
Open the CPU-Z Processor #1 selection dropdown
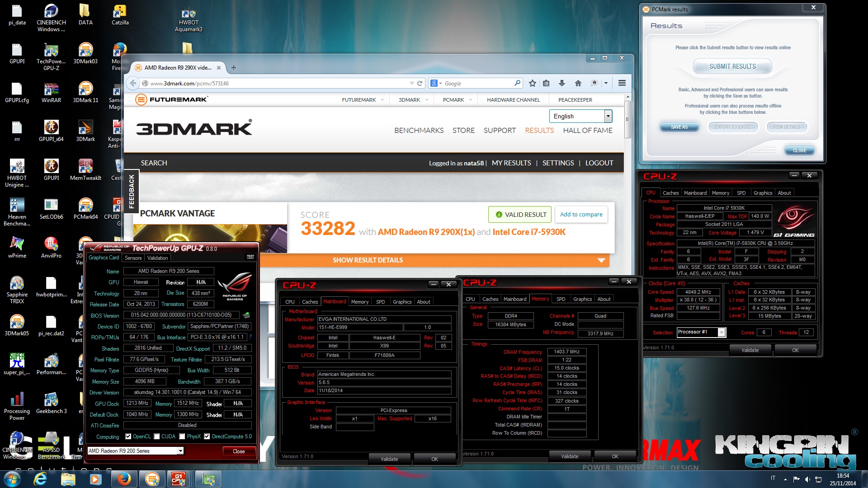(722, 332)
